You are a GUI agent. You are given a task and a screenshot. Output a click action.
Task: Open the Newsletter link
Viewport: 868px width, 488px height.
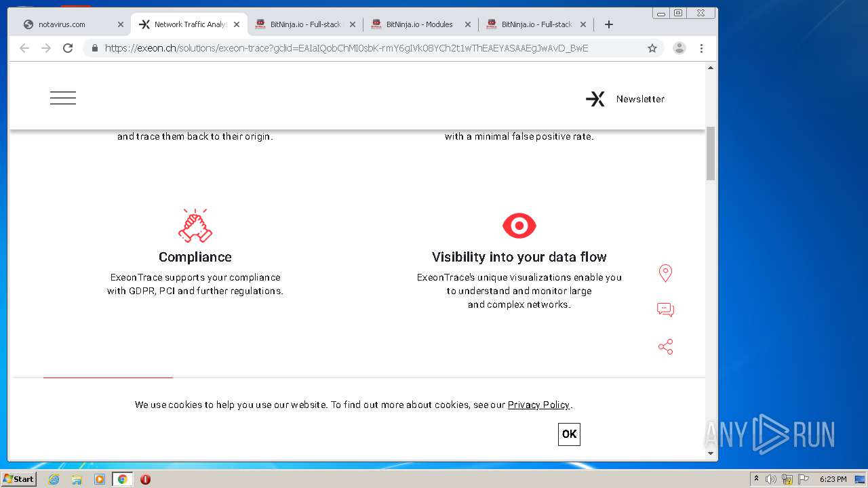[x=640, y=99]
